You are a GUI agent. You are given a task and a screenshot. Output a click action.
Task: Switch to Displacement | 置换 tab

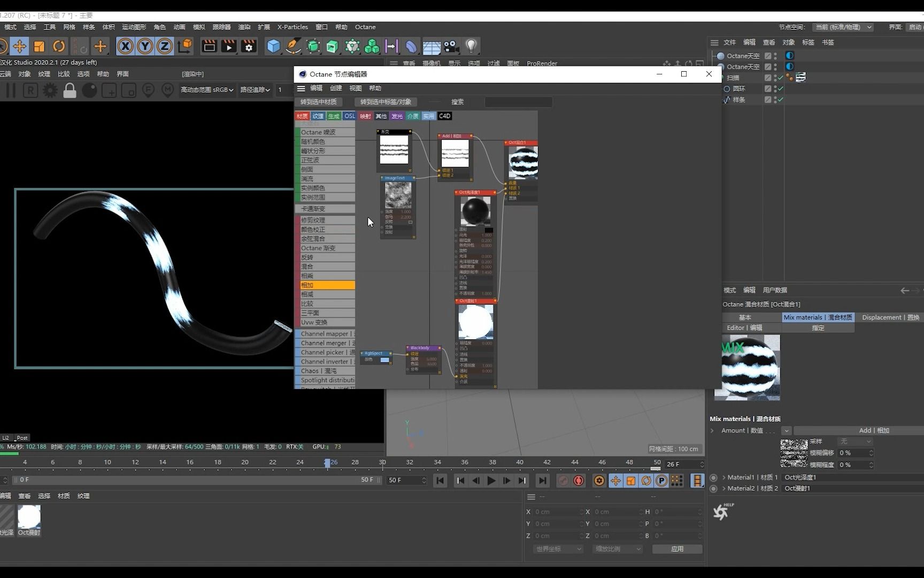pos(890,317)
